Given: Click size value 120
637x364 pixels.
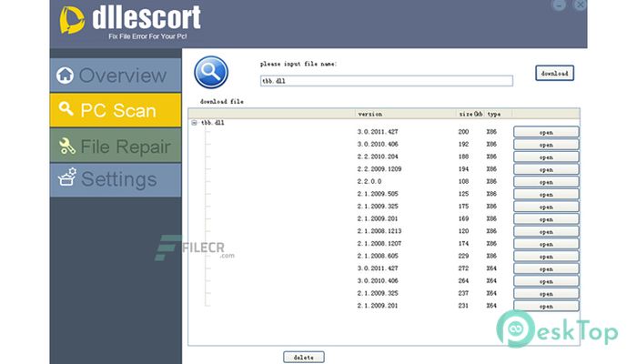Looking at the screenshot, I should tap(463, 231).
